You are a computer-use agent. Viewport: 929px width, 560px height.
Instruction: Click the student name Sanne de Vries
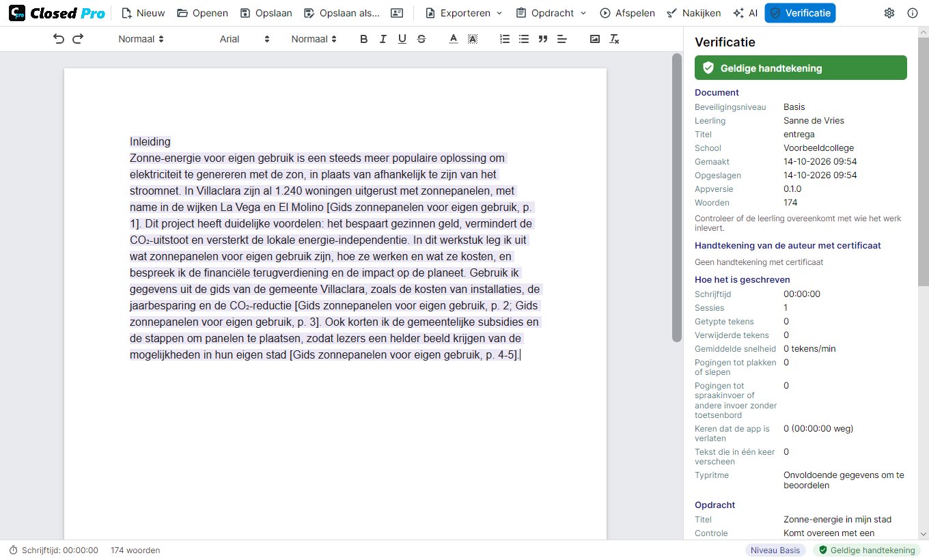click(x=814, y=120)
